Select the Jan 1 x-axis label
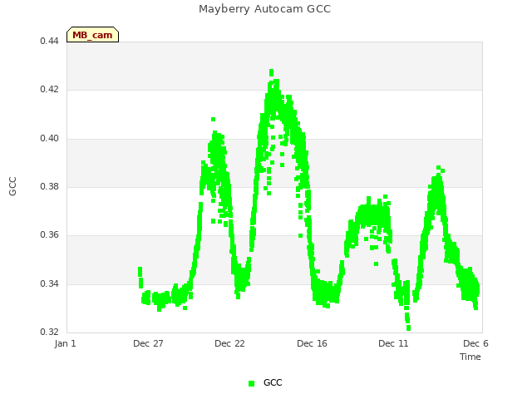The height and width of the screenshot is (399, 532). coord(65,343)
